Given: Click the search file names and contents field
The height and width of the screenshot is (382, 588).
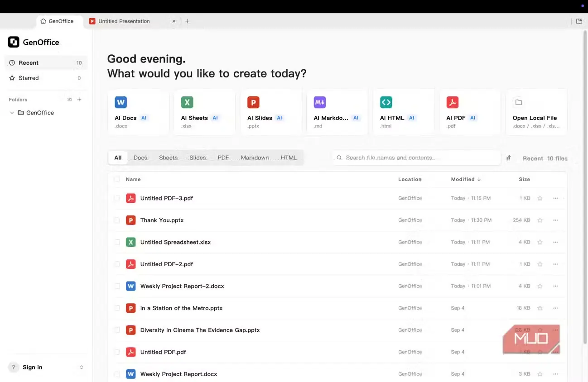Looking at the screenshot, I should coord(416,158).
